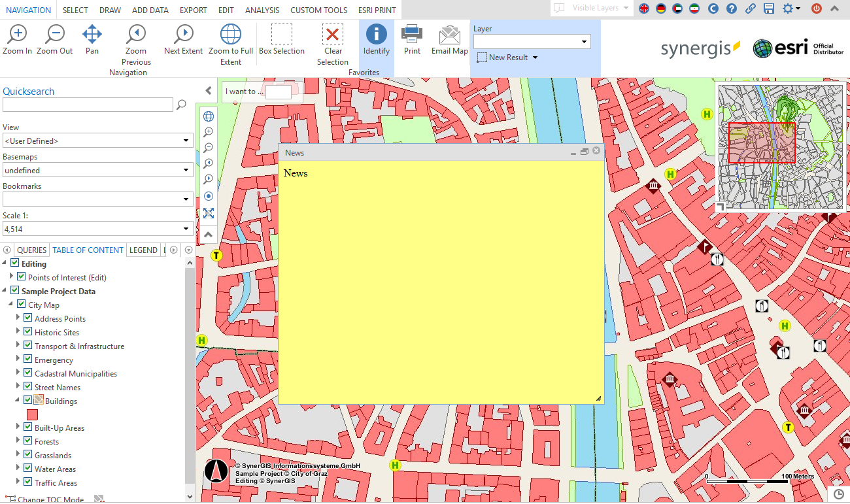Toggle visibility of the Emergency layer
This screenshot has width=850, height=504.
(x=27, y=360)
